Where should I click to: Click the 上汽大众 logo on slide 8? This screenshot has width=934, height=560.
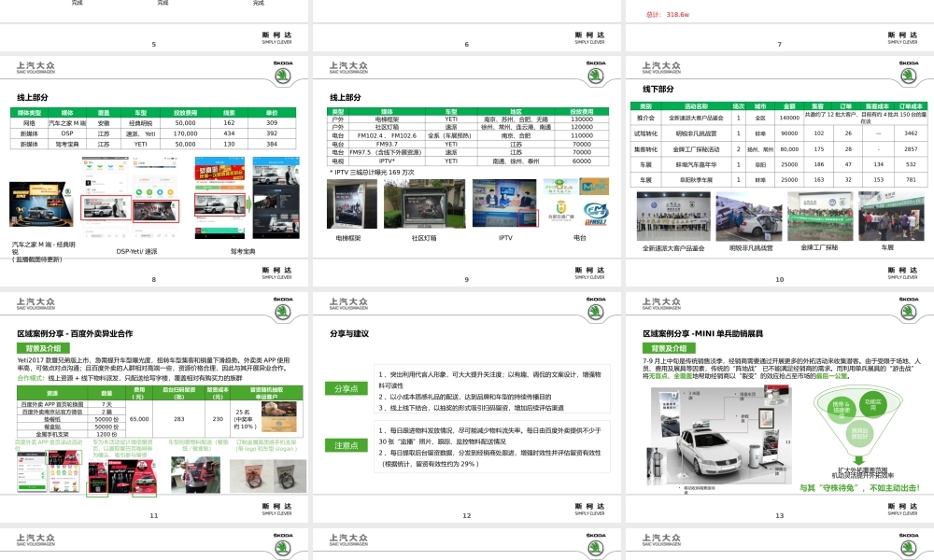35,67
